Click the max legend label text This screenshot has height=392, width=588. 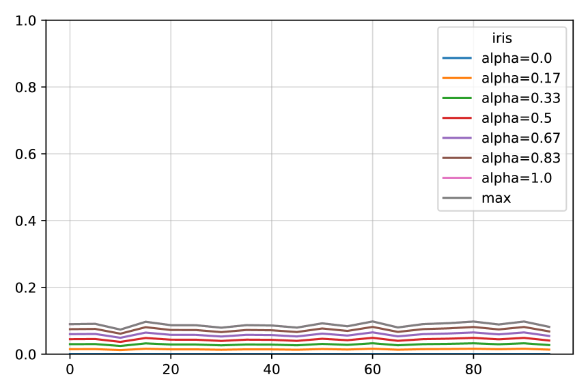496,198
